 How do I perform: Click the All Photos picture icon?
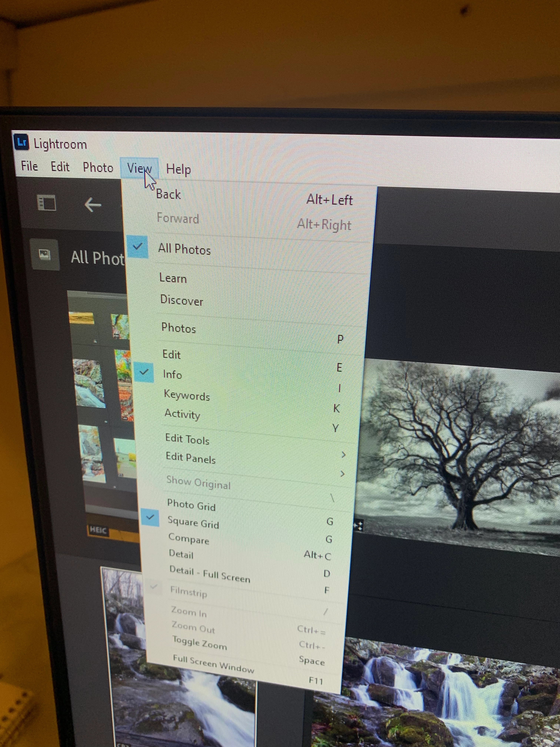pyautogui.click(x=45, y=254)
